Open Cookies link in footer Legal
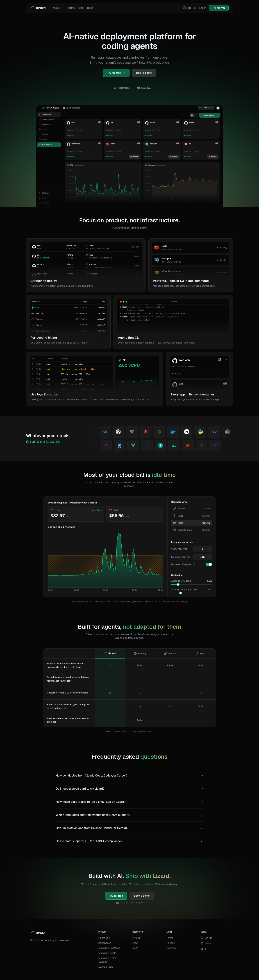Screen dimensions: 259x980 point(171,948)
